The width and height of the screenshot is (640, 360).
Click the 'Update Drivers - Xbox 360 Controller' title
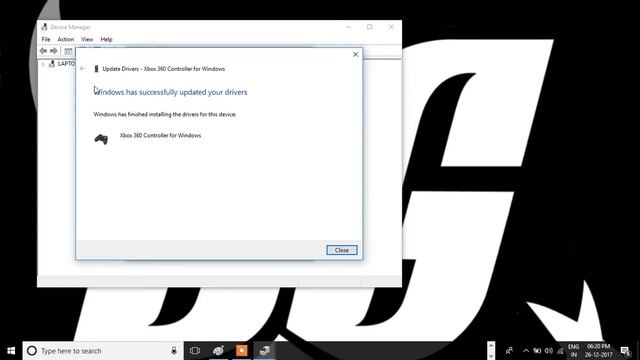(x=164, y=69)
